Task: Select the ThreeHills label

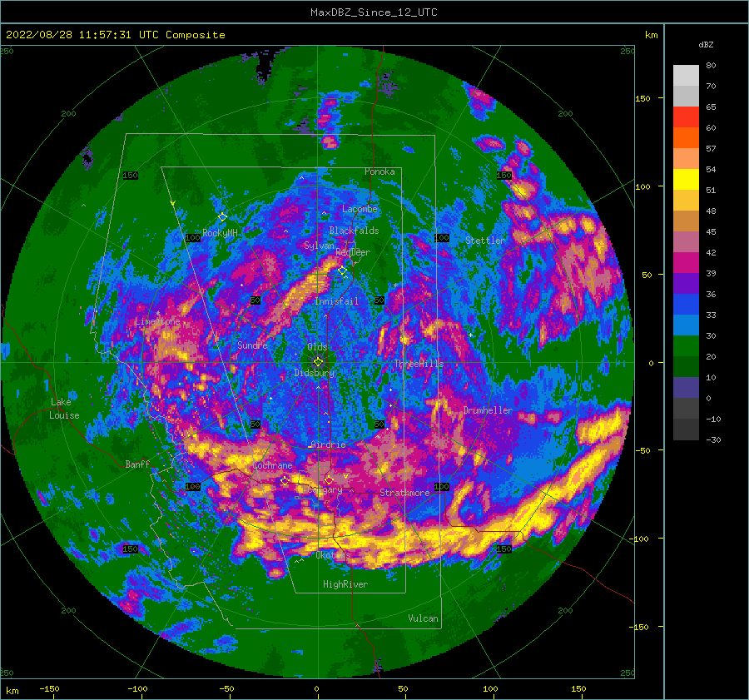Action: click(419, 364)
